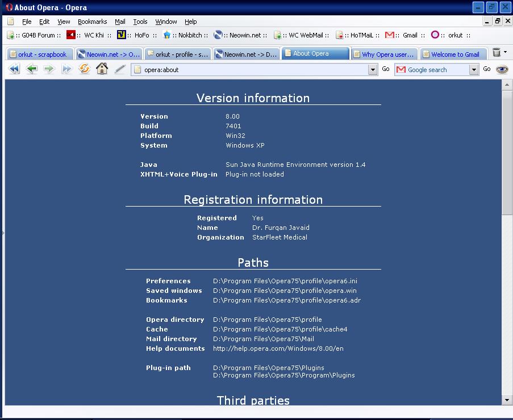
Task: Click the pencil (wand) icon in the address bar
Action: point(119,69)
